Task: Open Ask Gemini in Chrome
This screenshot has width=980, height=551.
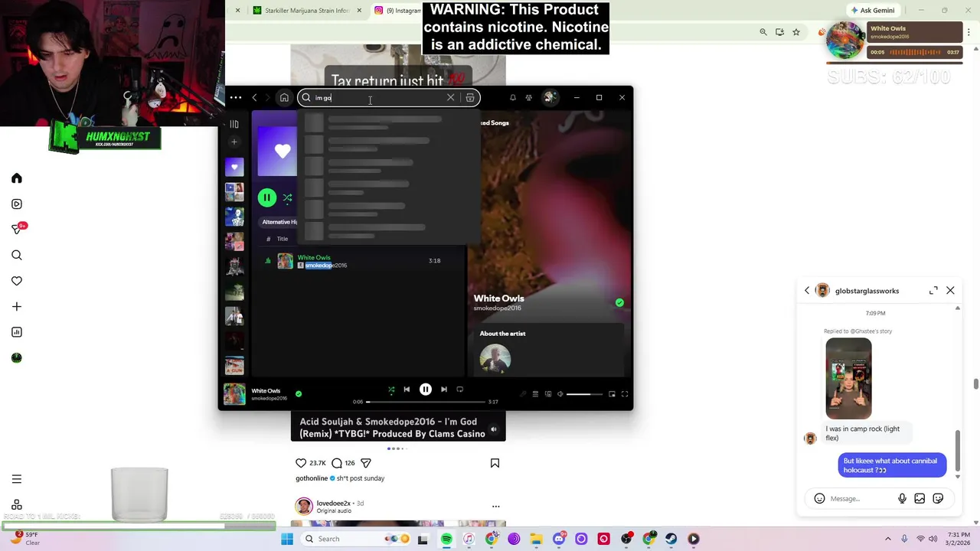Action: (x=872, y=11)
